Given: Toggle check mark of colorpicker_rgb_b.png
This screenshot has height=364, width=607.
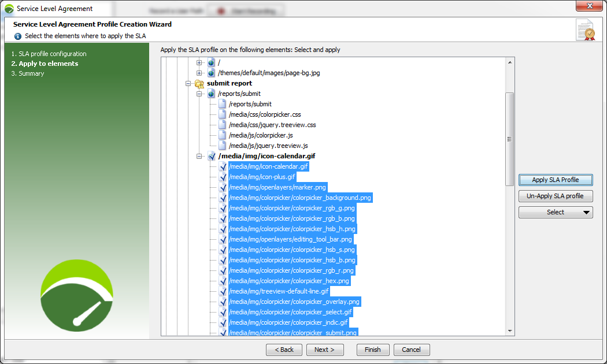Looking at the screenshot, I should [x=223, y=219].
